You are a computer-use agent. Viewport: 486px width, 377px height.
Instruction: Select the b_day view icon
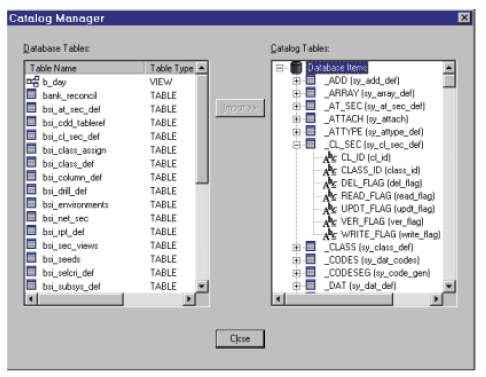pyautogui.click(x=33, y=81)
